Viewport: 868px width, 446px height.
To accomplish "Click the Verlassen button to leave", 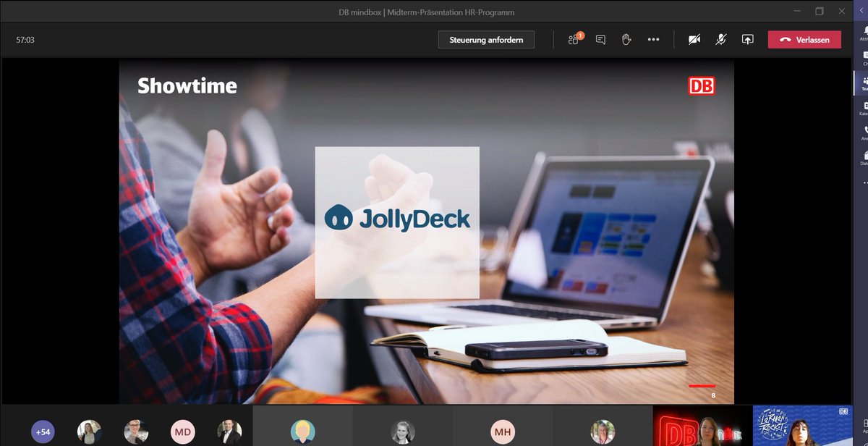I will pyautogui.click(x=804, y=40).
